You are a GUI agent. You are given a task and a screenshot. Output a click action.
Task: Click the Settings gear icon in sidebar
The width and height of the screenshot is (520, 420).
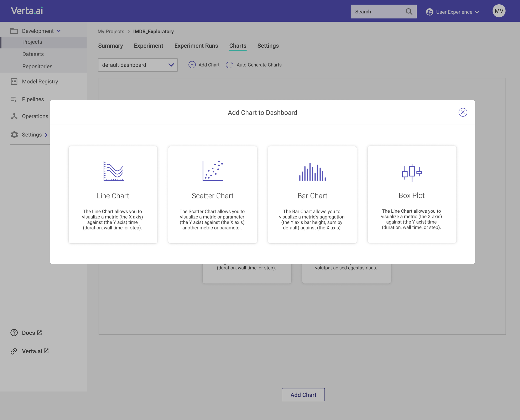point(14,135)
